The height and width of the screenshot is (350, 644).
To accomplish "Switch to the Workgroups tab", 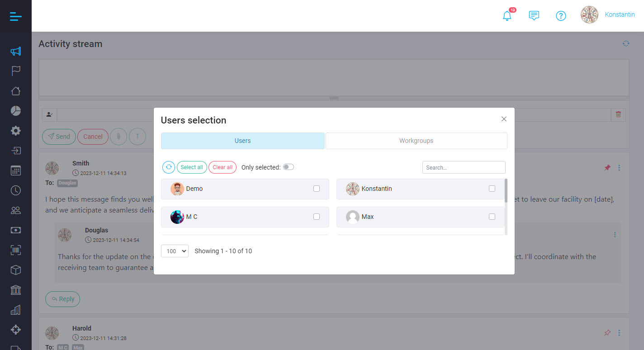I will tap(416, 141).
